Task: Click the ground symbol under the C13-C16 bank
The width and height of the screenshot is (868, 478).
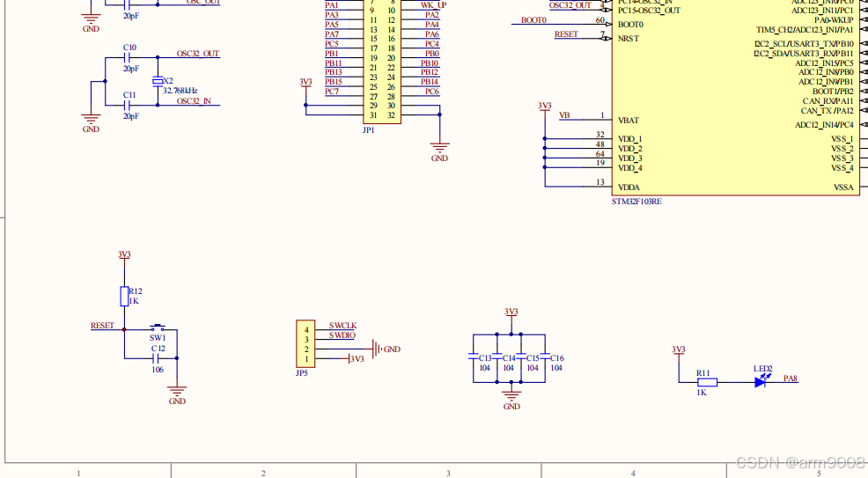Action: (511, 395)
